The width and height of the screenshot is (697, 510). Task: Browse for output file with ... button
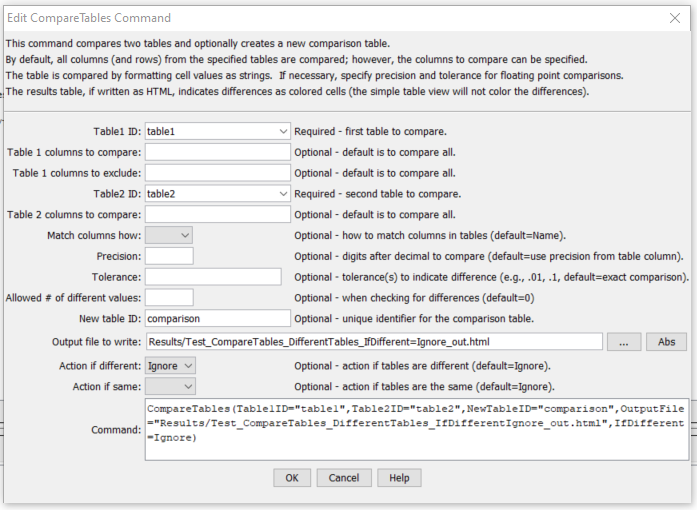click(624, 342)
